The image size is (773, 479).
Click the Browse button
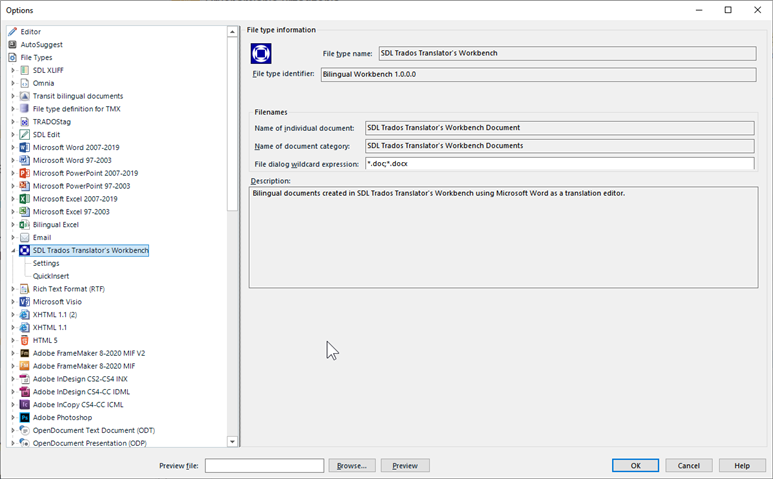click(352, 466)
